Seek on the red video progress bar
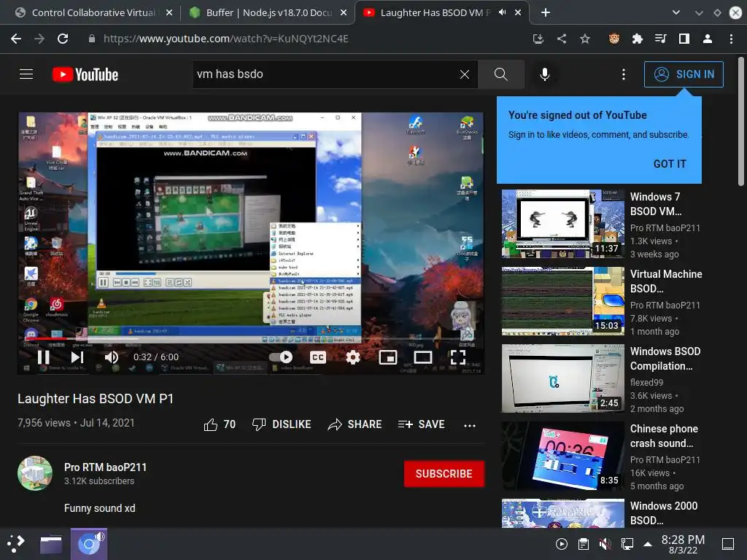 click(x=251, y=338)
